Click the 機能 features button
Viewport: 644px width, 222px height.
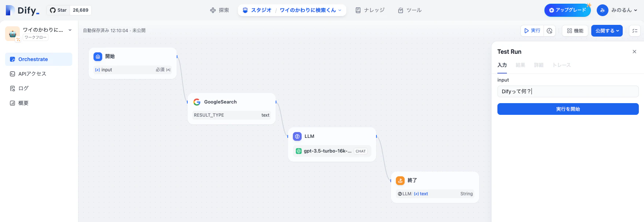(x=575, y=31)
